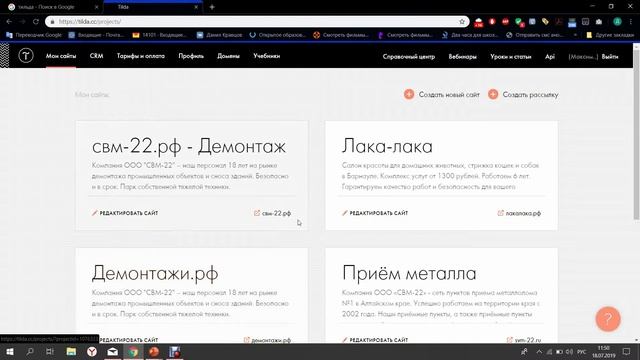Click the Создать рассылку label
Viewport: 640px width, 360px height.
(530, 95)
